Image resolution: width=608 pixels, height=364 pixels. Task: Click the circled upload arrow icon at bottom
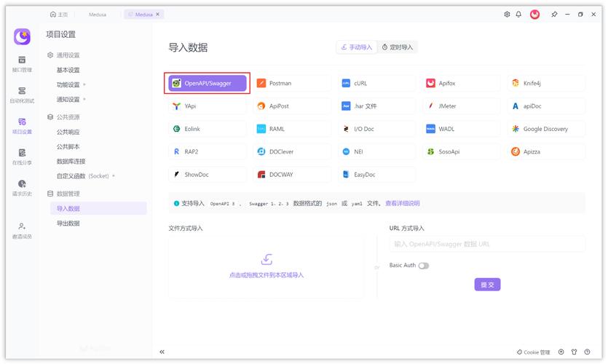point(561,352)
